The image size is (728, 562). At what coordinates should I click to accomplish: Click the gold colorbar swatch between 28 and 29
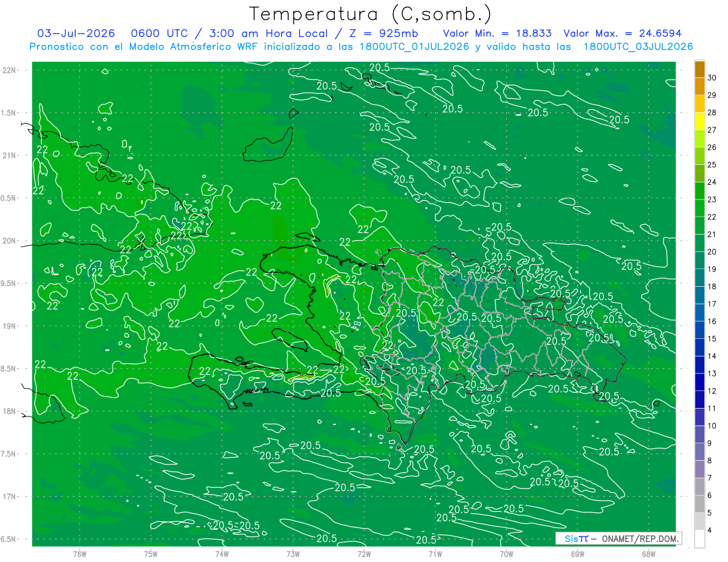coord(699,104)
